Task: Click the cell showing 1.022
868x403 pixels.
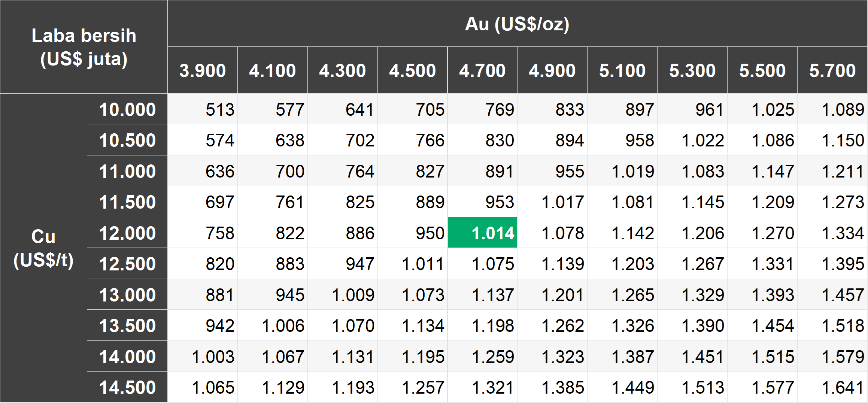Action: 692,140
